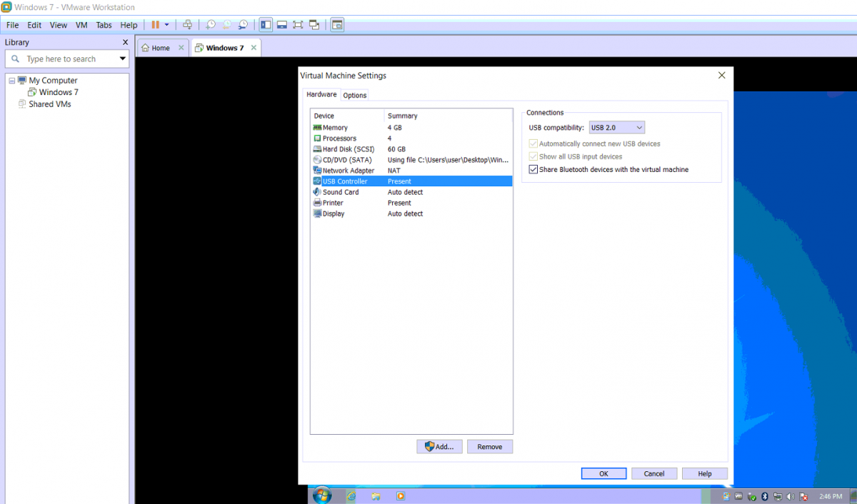Toggle Show all USB input devices
This screenshot has height=504, width=857.
pos(575,156)
